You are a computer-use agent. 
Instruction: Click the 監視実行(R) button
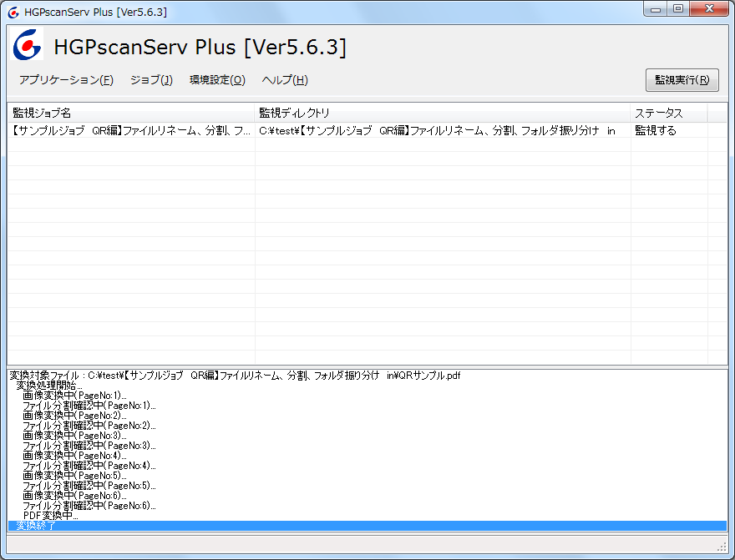(x=682, y=80)
